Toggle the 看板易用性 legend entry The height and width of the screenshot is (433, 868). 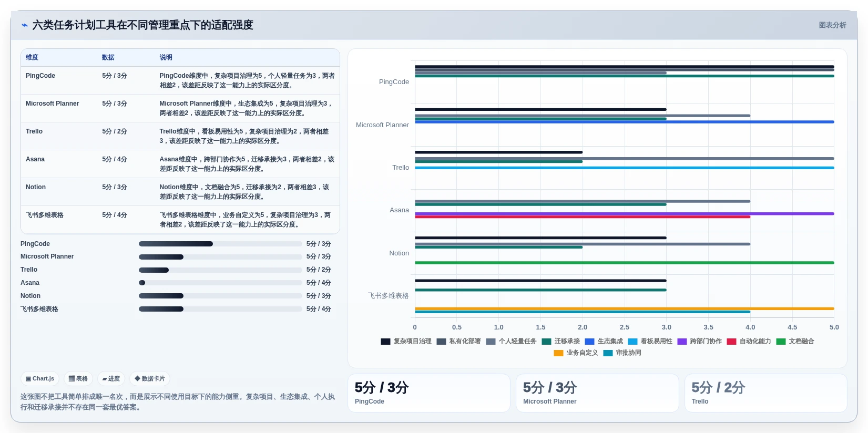[x=650, y=342]
